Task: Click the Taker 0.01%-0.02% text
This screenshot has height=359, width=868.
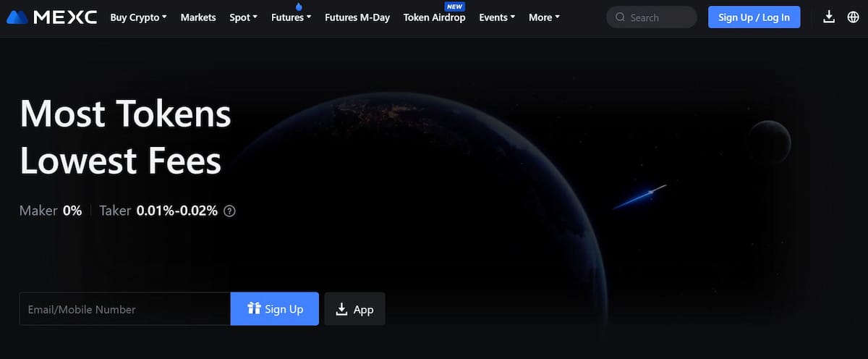Action: [158, 211]
